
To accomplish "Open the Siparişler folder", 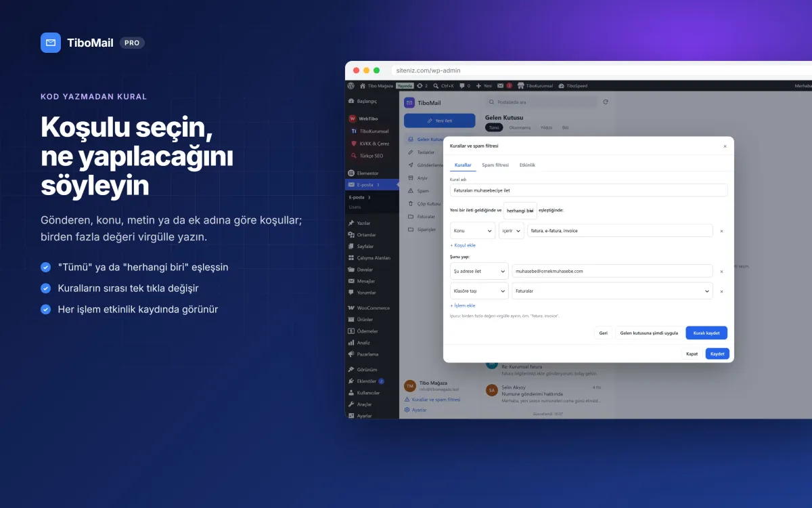I will pyautogui.click(x=424, y=230).
